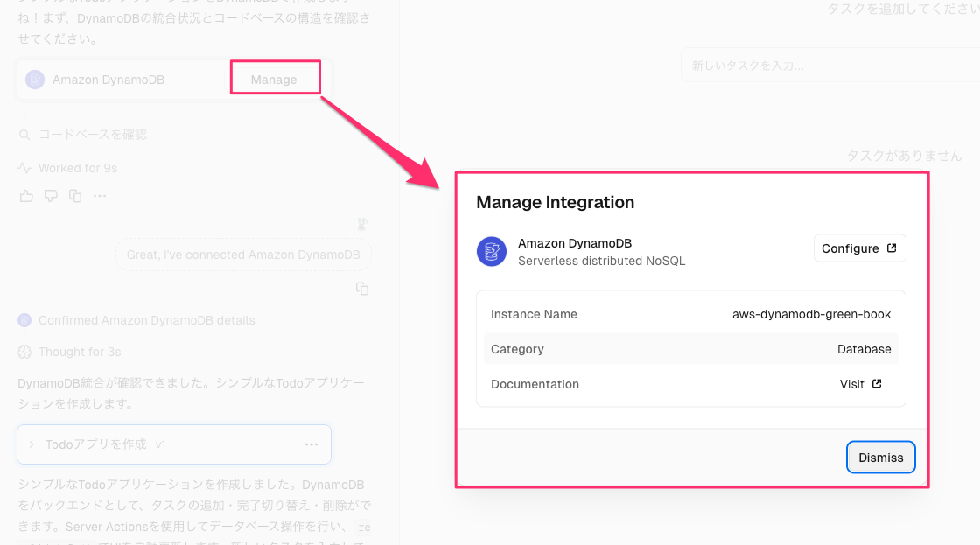Open the Todoアプリを作成 card options menu
The image size is (980, 545).
(x=311, y=444)
